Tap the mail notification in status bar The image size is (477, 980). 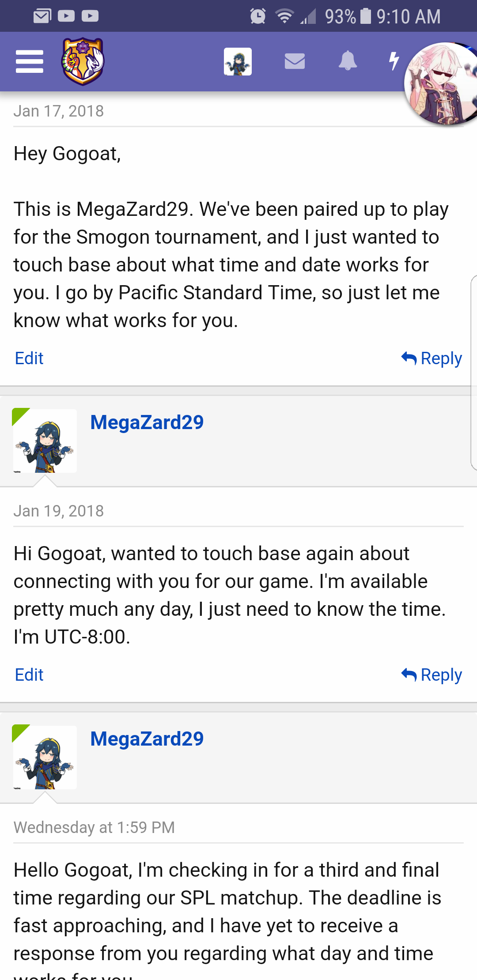click(x=42, y=16)
